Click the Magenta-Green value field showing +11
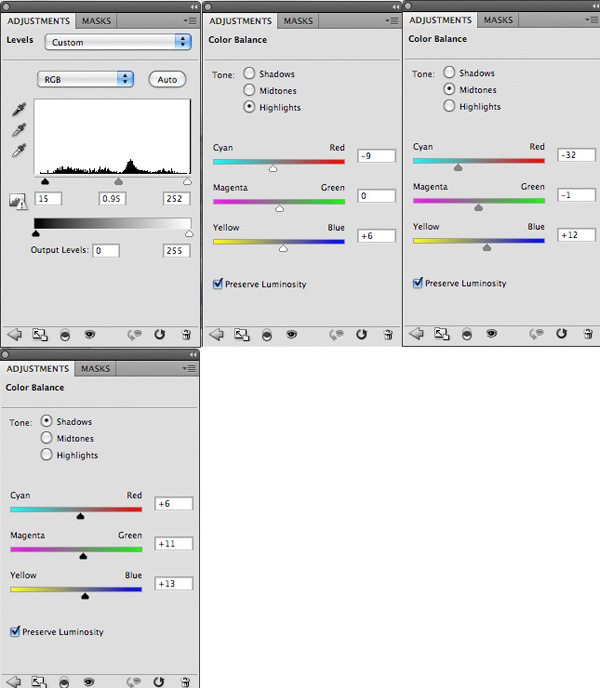The height and width of the screenshot is (688, 600). [174, 544]
